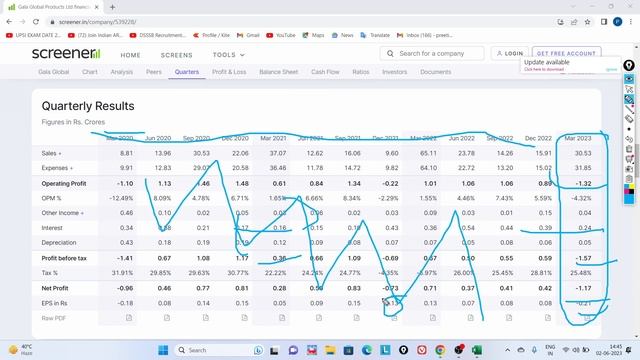This screenshot has height=360, width=640.
Task: Go to the Investors tab
Action: click(394, 72)
